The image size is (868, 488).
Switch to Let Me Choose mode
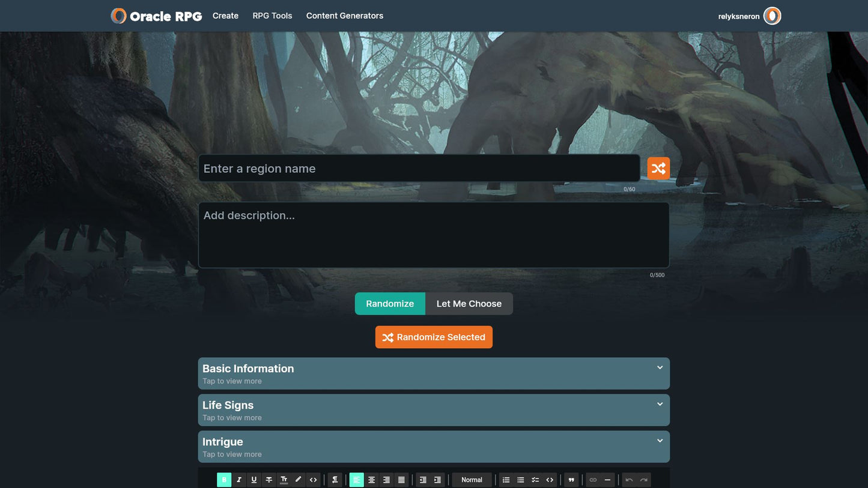pos(469,304)
